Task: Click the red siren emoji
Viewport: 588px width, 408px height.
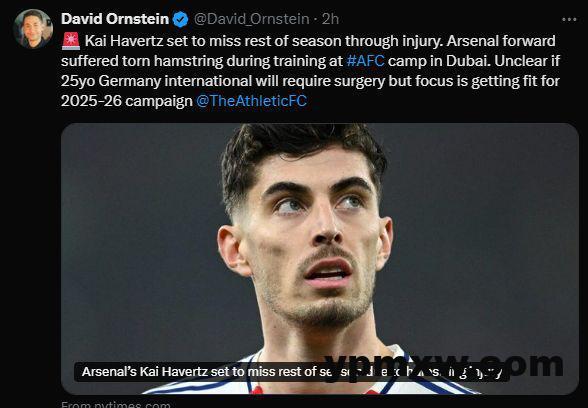Action: click(71, 41)
